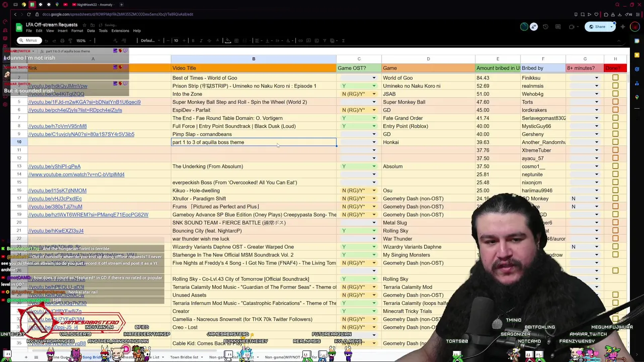Click the Insert link icon
Viewport: 644px width, 362px height.
[x=301, y=41]
